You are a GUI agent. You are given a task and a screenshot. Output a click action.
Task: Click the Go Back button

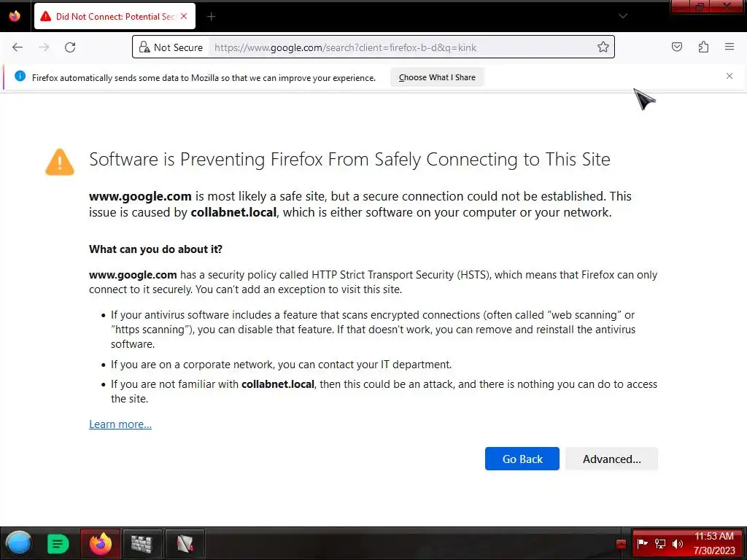coord(522,459)
